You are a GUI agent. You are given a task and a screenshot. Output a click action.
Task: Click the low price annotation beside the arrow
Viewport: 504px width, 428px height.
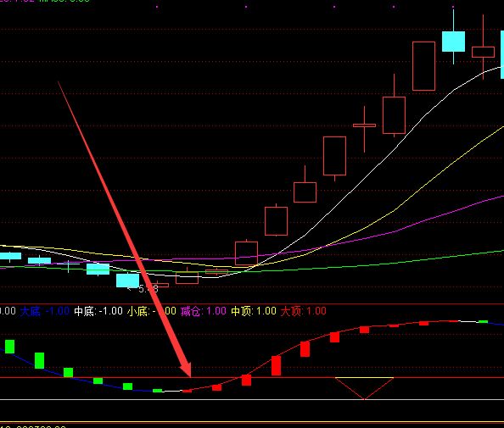[148, 289]
